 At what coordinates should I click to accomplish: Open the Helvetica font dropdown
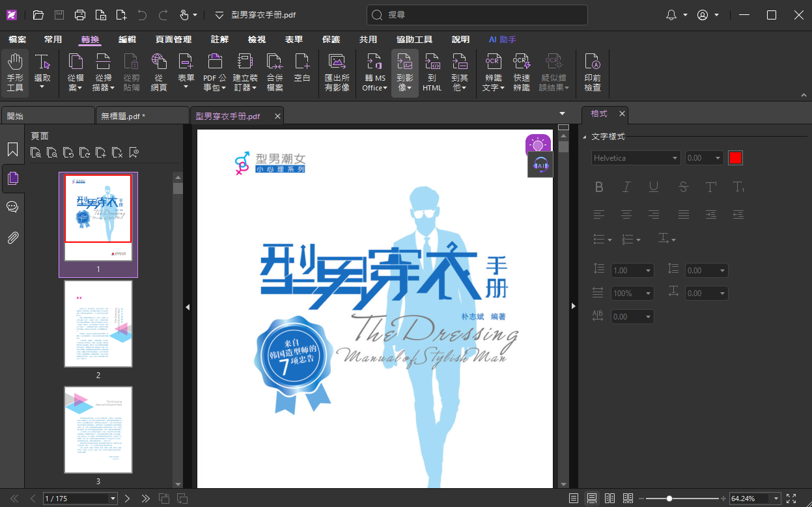636,158
